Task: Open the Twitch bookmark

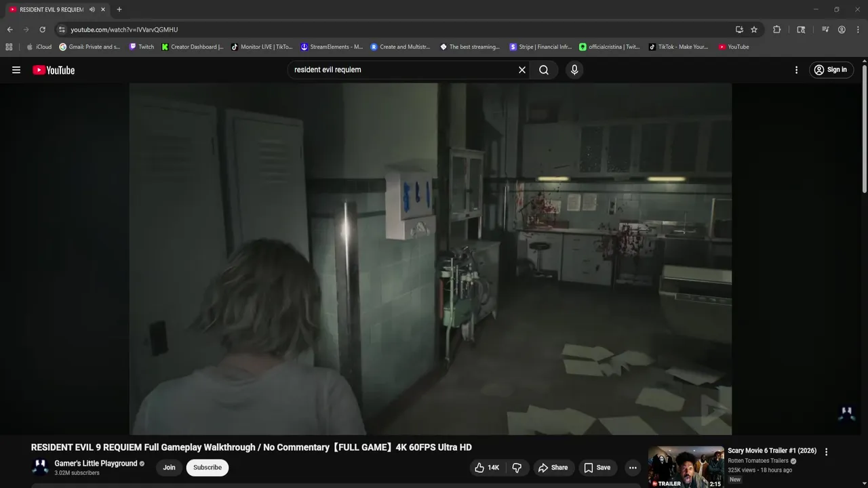Action: 142,47
